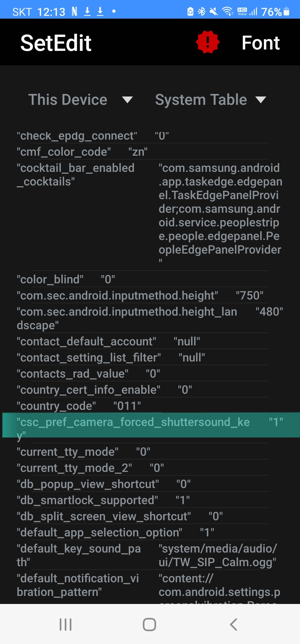Tap Android home button
The image size is (300, 644).
[149, 625]
